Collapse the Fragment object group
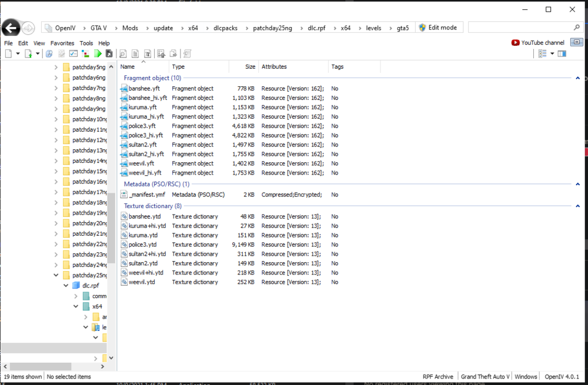The height and width of the screenshot is (385, 588). point(578,78)
